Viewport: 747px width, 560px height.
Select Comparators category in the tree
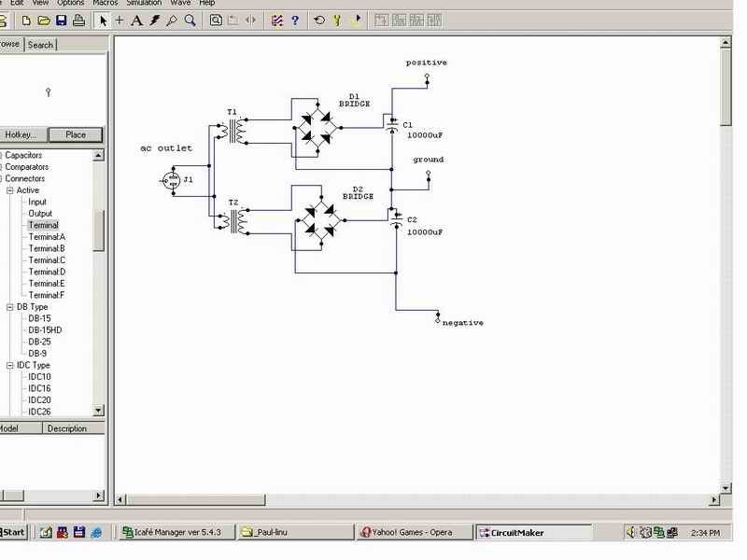(x=27, y=167)
